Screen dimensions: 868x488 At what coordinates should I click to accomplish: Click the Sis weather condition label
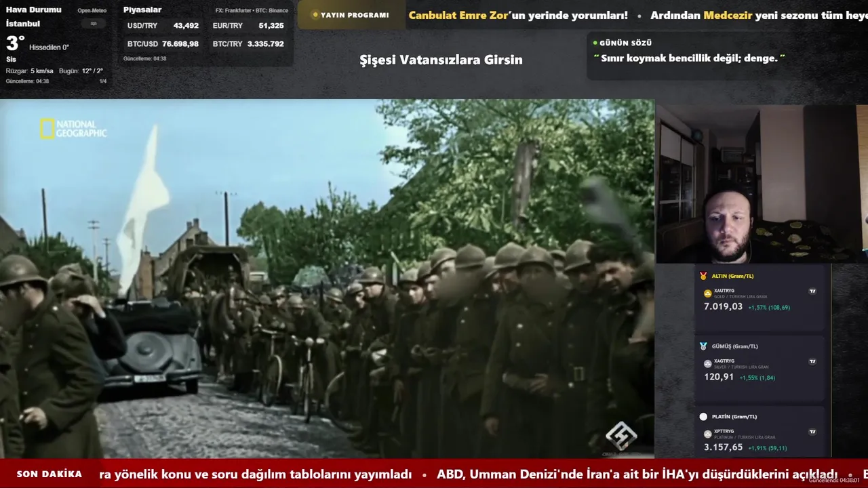11,60
